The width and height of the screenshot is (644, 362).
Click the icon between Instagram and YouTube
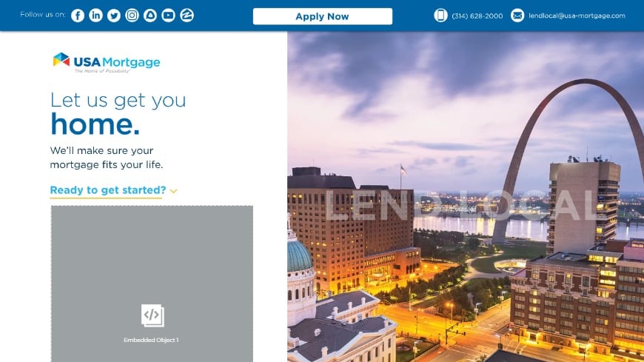tap(150, 16)
